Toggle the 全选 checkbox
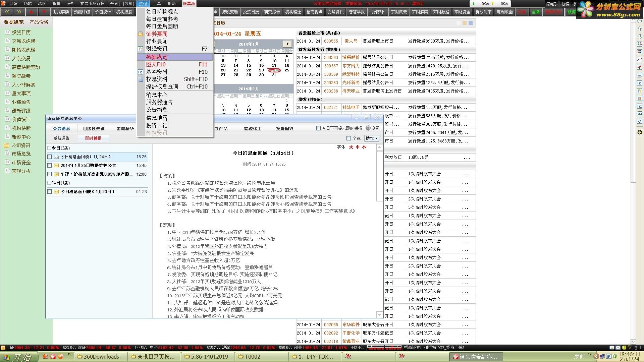 tap(348, 138)
